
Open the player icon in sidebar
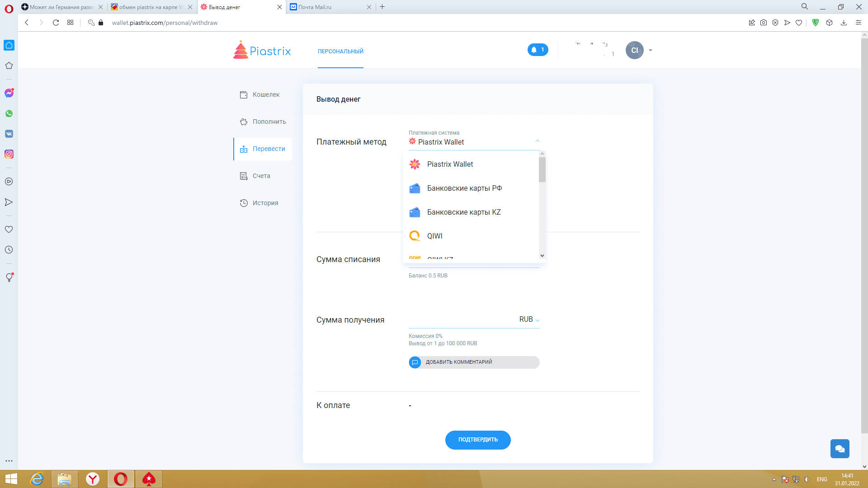[x=9, y=182]
